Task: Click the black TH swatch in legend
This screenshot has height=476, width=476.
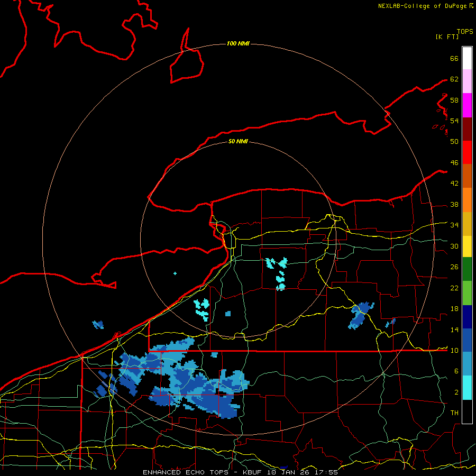Action: click(467, 411)
